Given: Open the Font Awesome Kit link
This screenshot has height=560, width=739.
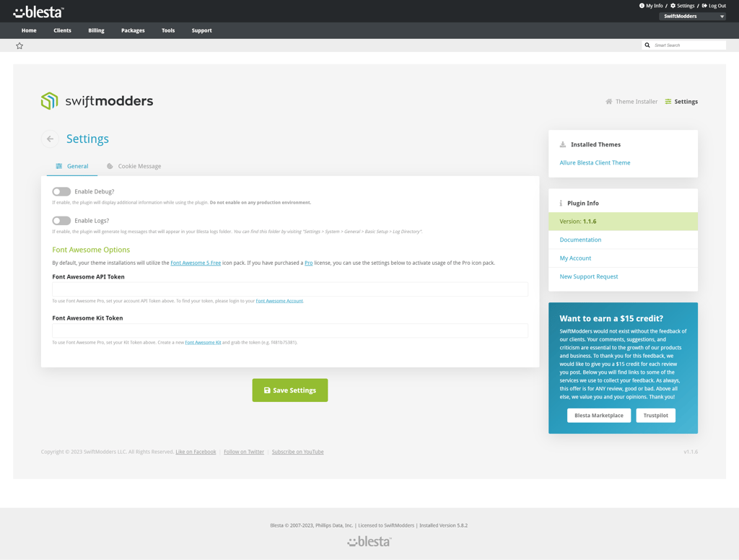Looking at the screenshot, I should coord(203,342).
